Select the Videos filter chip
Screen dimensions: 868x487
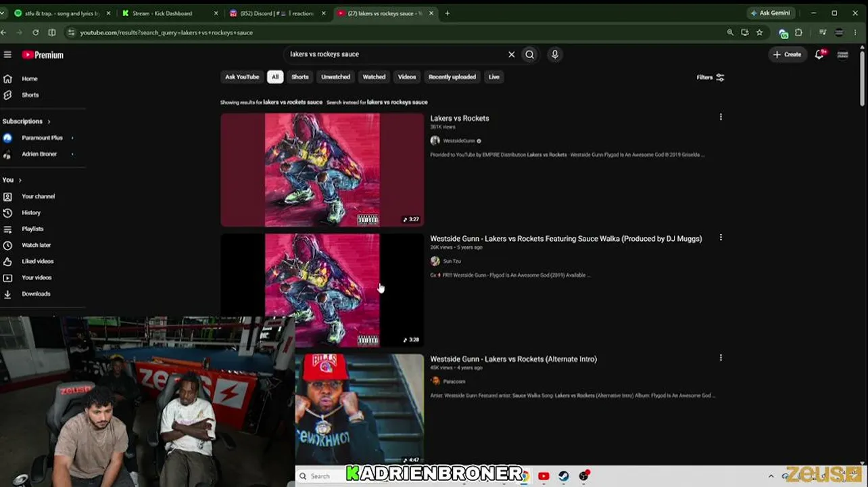click(x=407, y=77)
